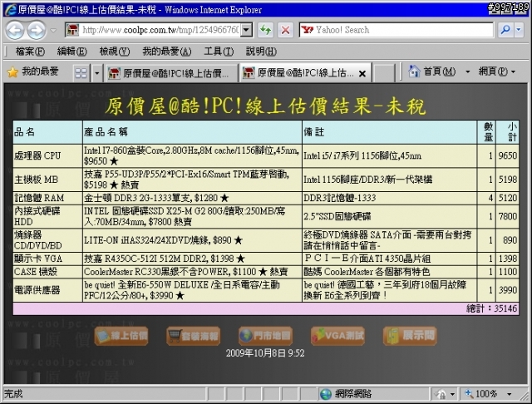
Task: Click the 展示間 button
Action: [410, 336]
